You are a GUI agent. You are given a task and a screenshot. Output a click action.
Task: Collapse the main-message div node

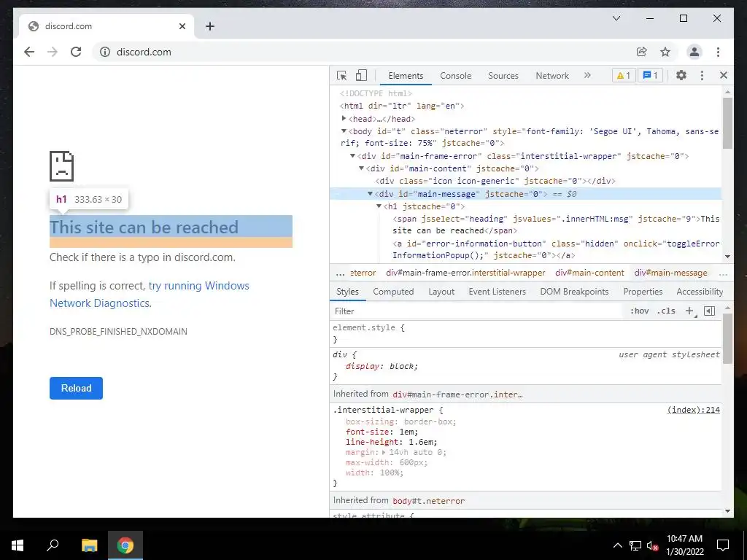point(370,193)
